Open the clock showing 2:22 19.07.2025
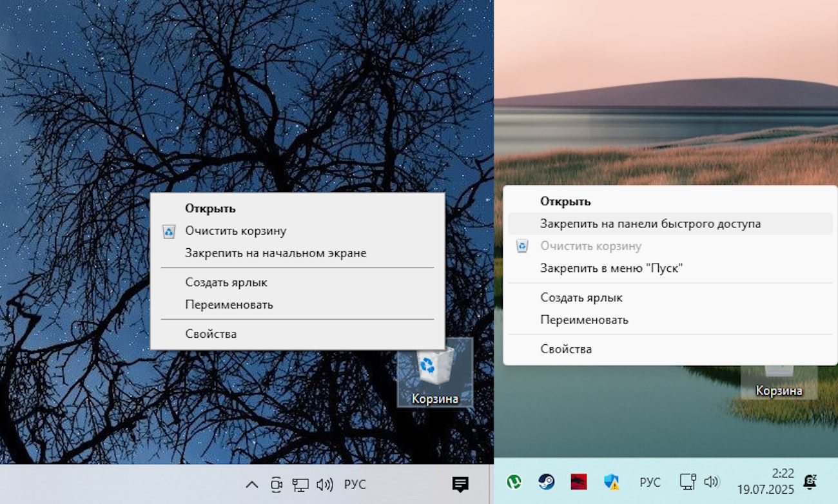 tap(766, 481)
